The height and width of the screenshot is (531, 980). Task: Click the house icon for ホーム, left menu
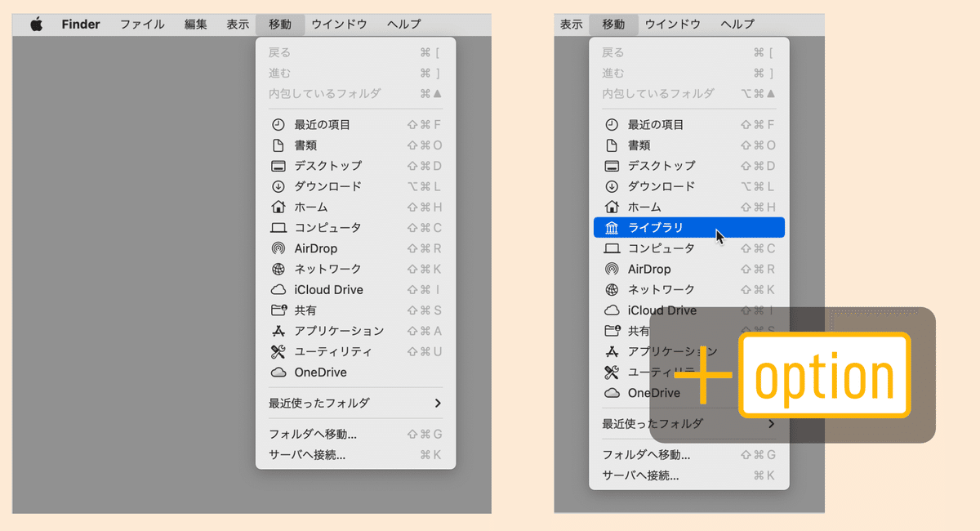tap(278, 207)
